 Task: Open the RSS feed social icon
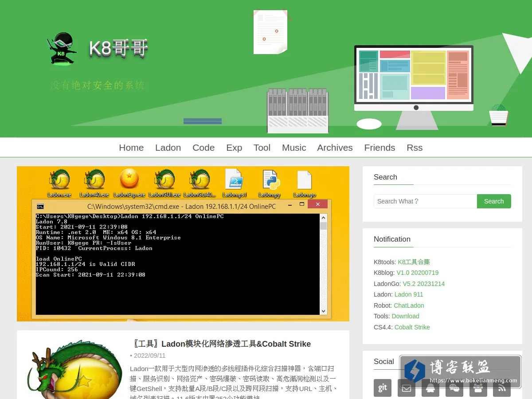coord(502,387)
